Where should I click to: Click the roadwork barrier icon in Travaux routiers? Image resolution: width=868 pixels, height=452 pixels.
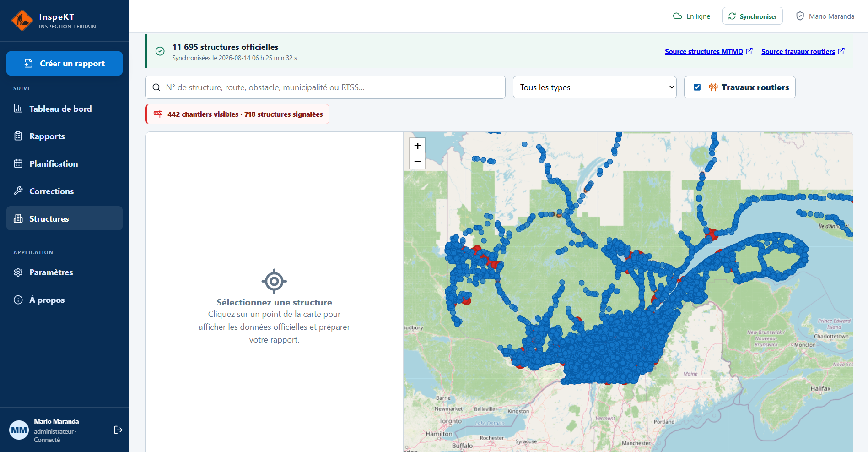pyautogui.click(x=713, y=87)
